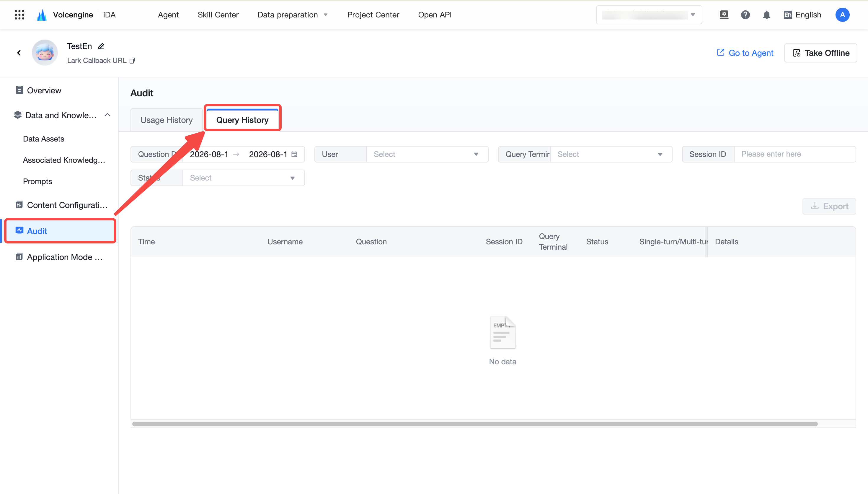Image resolution: width=868 pixels, height=494 pixels.
Task: Open the notifications bell
Action: (x=767, y=14)
